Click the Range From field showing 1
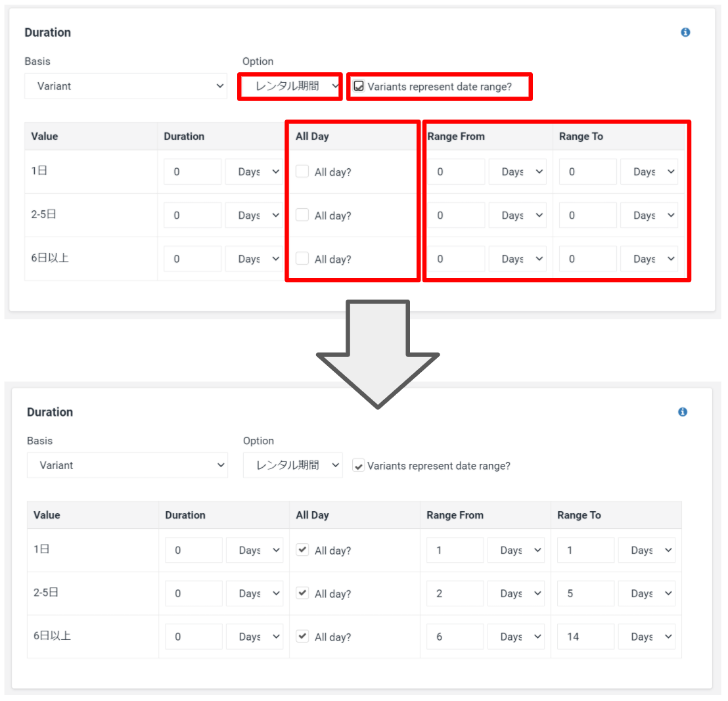The image size is (728, 701). [455, 551]
